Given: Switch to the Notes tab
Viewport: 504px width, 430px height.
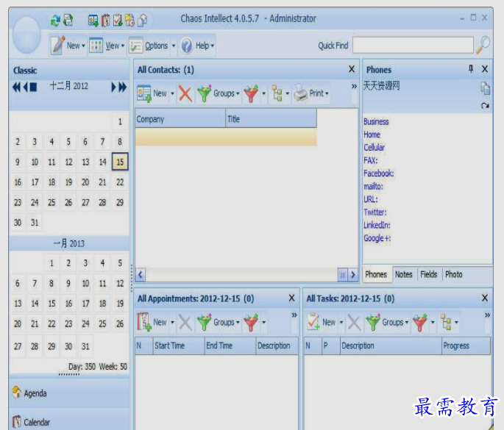Looking at the screenshot, I should 403,275.
